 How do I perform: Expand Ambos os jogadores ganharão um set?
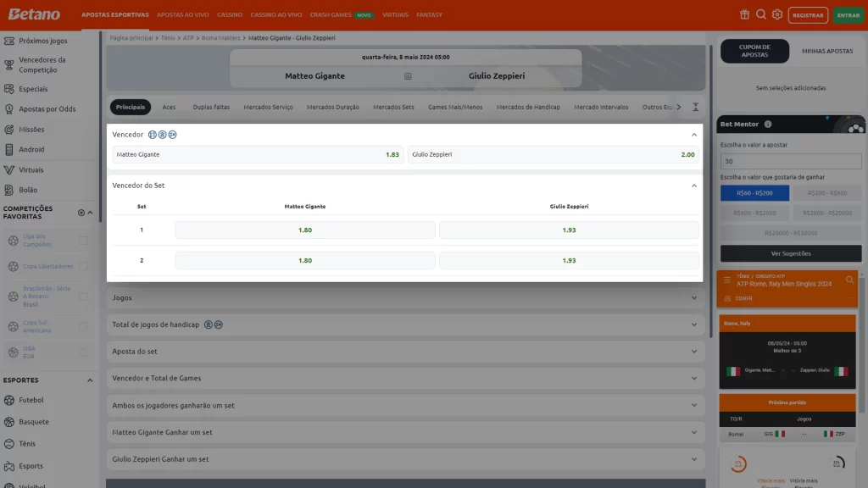pos(693,406)
